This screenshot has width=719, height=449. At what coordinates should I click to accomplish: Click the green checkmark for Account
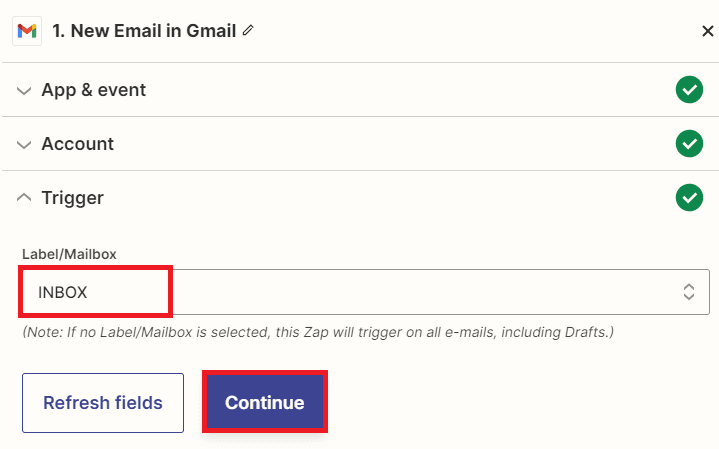point(689,144)
